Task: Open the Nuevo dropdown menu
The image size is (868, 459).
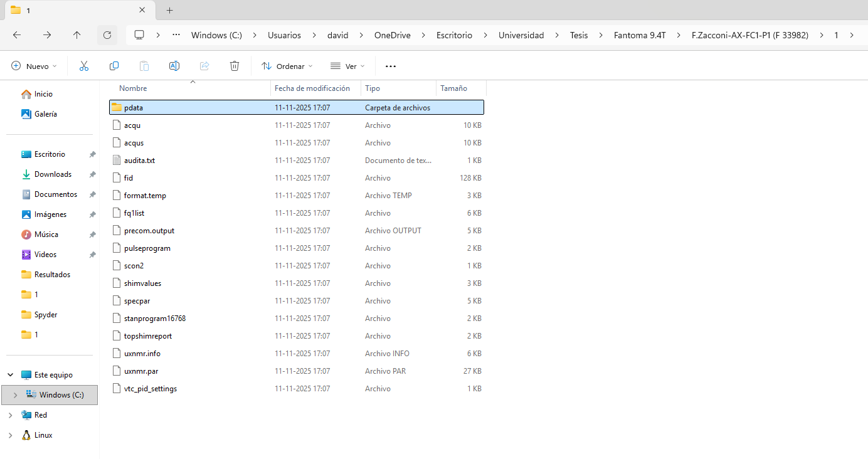Action: coord(34,66)
